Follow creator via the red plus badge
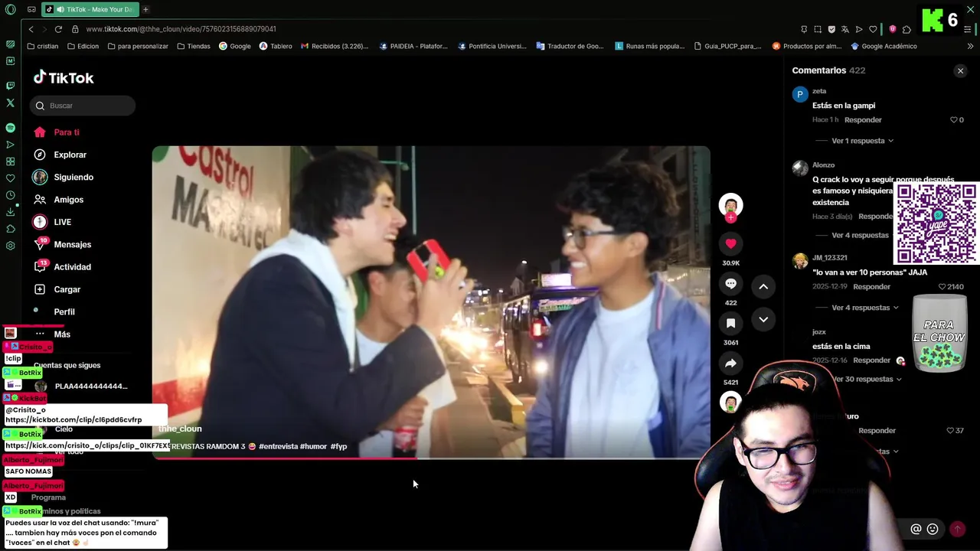 730,218
